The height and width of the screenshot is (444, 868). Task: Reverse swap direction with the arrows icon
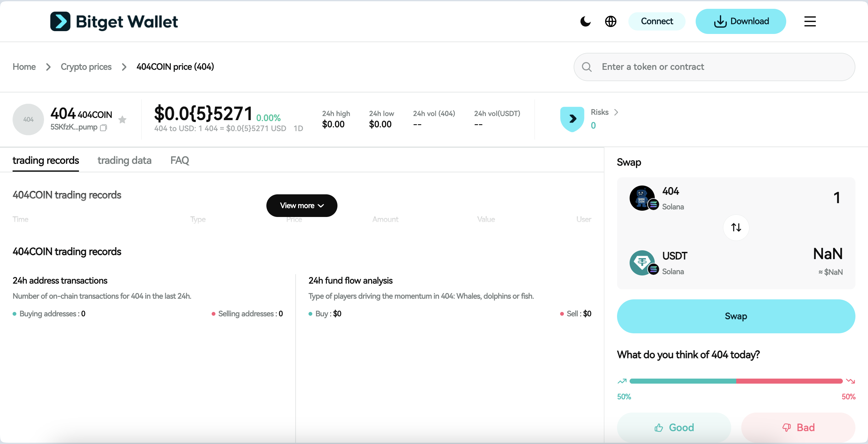(736, 227)
